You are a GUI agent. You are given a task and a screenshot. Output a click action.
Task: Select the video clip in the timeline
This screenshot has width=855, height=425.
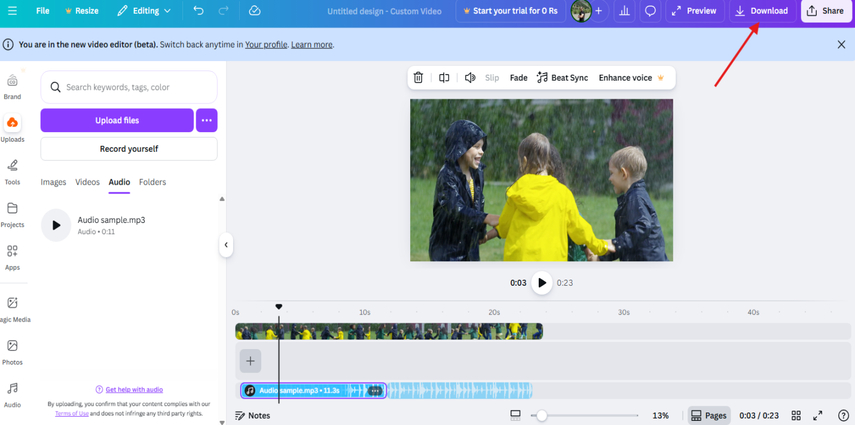[x=389, y=331]
